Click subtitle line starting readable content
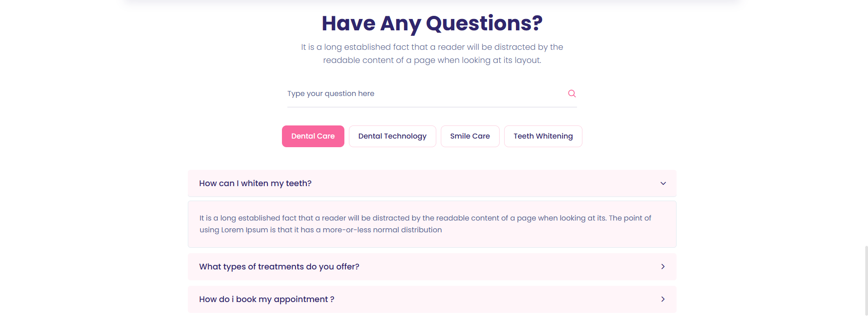The height and width of the screenshot is (317, 868). (432, 60)
